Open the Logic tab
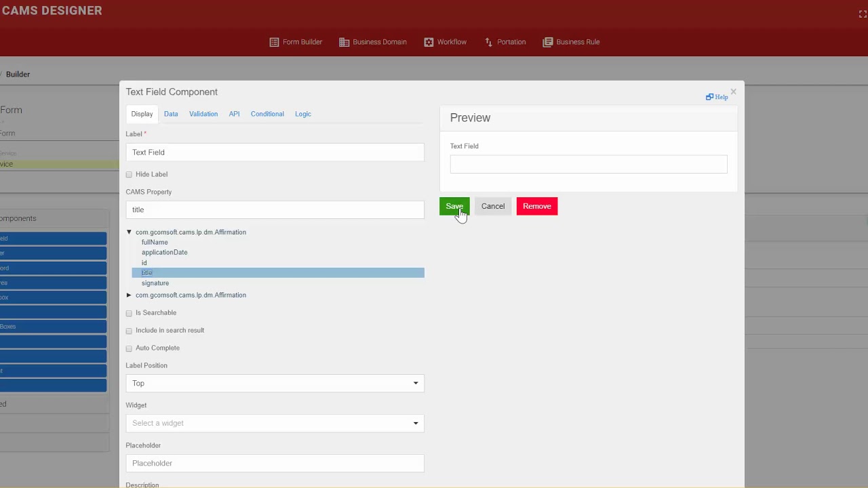The height and width of the screenshot is (488, 868). (x=303, y=114)
